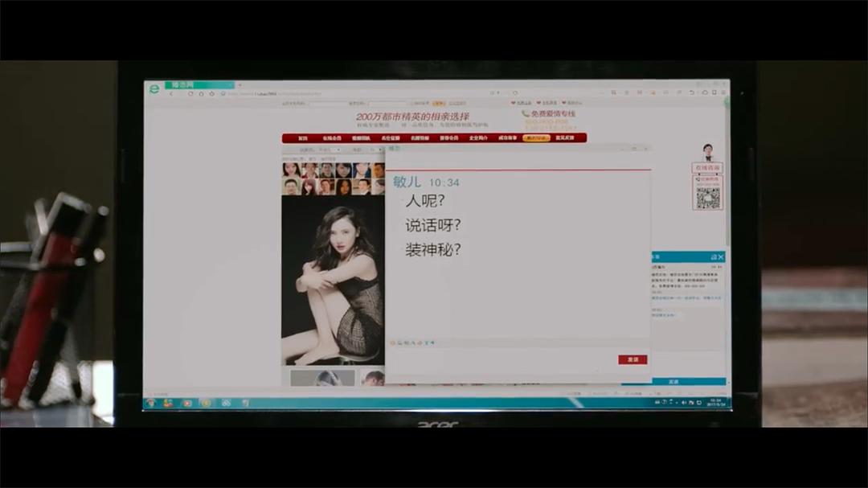Click the orange highlighted navigation bar button

(x=536, y=138)
